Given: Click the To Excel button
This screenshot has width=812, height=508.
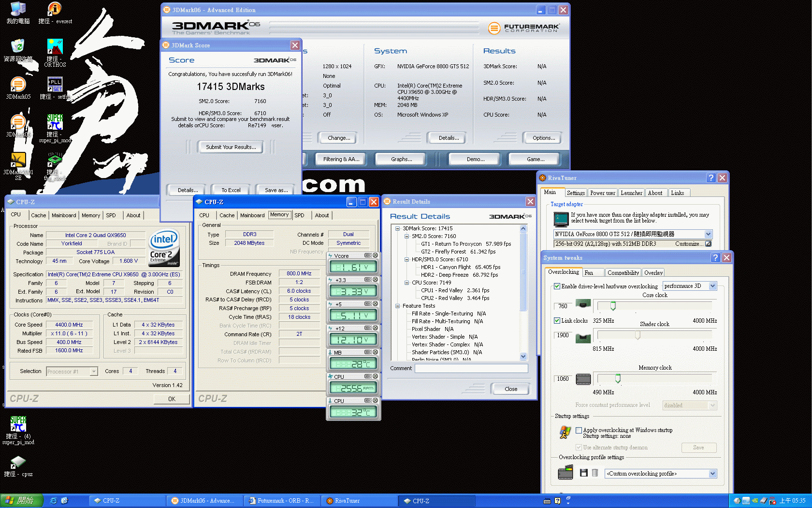Looking at the screenshot, I should click(x=231, y=190).
